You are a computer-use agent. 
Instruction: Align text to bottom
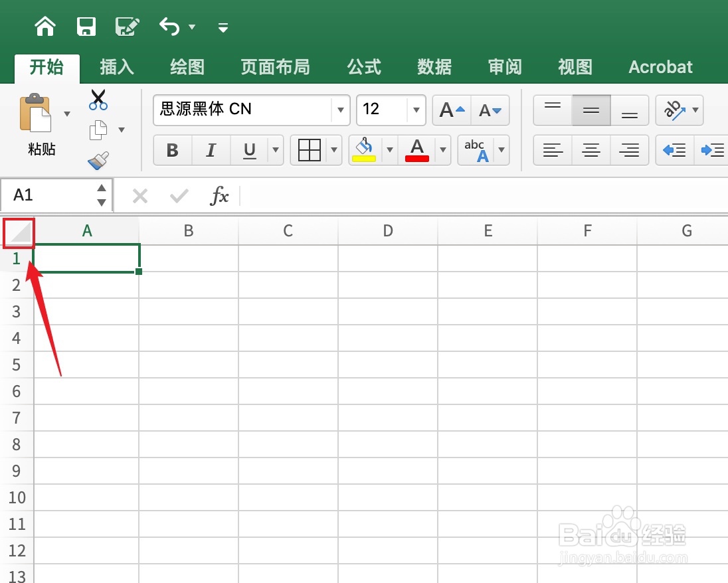click(x=630, y=110)
